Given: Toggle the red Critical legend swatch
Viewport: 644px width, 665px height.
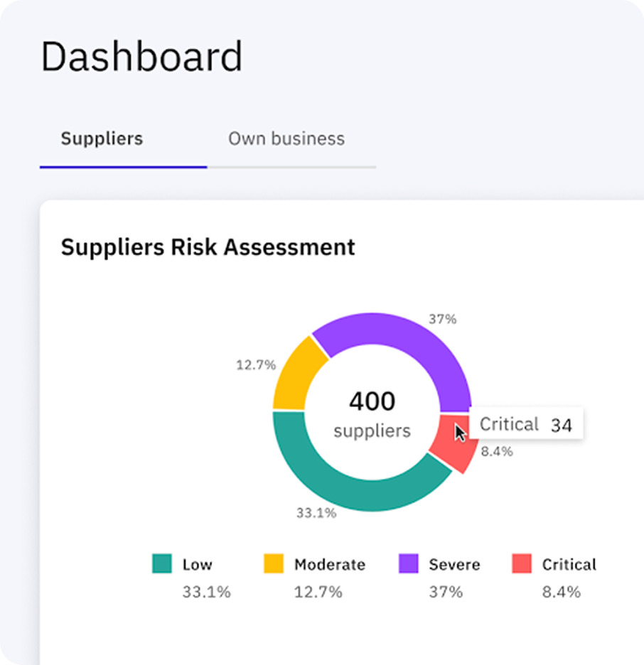Looking at the screenshot, I should 521,564.
